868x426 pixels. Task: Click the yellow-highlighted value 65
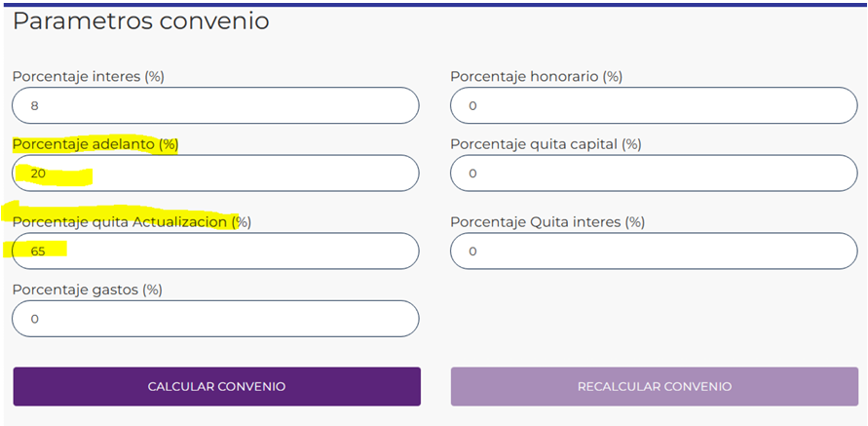point(39,252)
